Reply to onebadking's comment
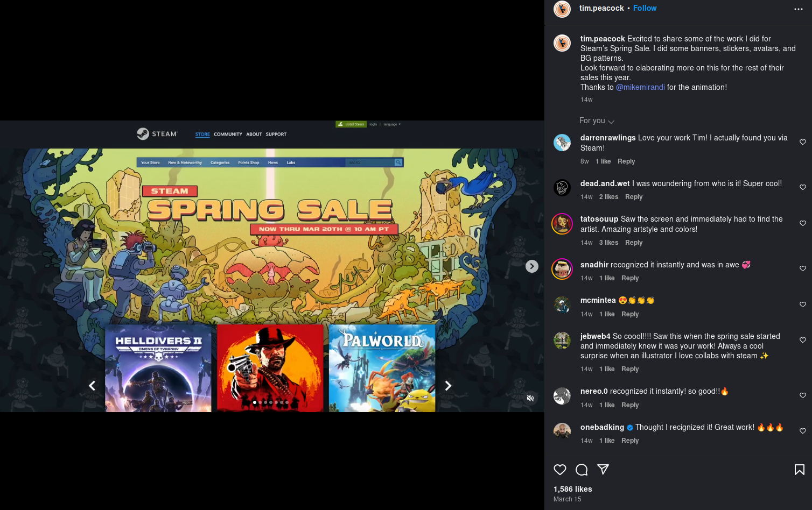812x510 pixels. pos(630,441)
